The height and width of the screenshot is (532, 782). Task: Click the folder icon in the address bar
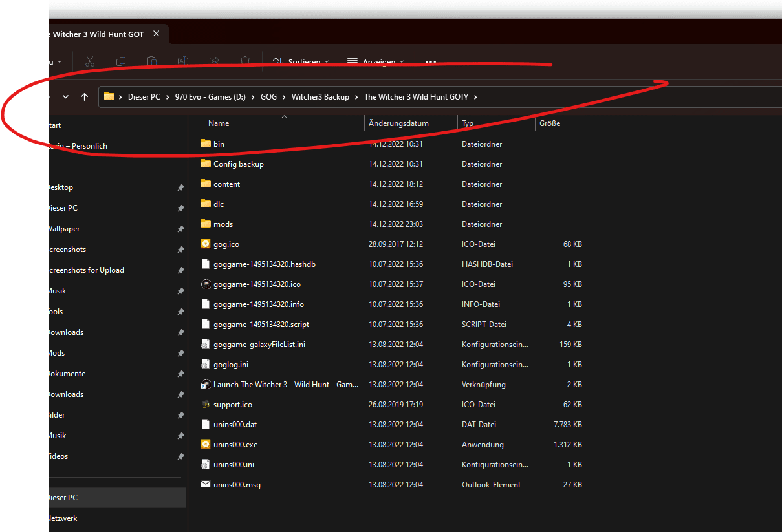[109, 97]
